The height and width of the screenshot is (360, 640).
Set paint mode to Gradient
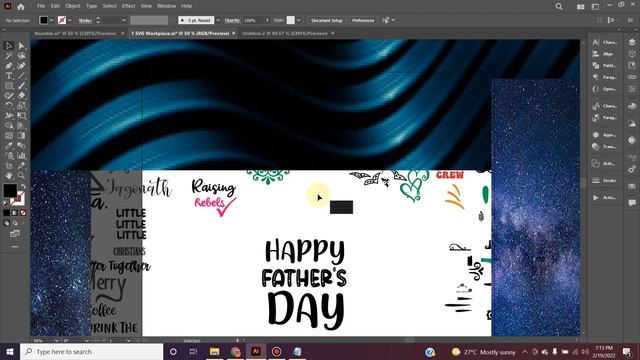pyautogui.click(x=15, y=213)
